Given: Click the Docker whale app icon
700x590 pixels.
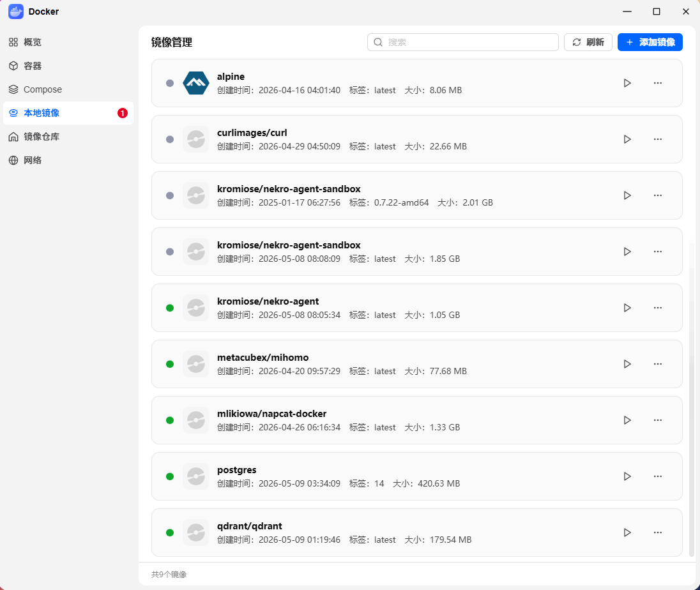Looking at the screenshot, I should (15, 11).
